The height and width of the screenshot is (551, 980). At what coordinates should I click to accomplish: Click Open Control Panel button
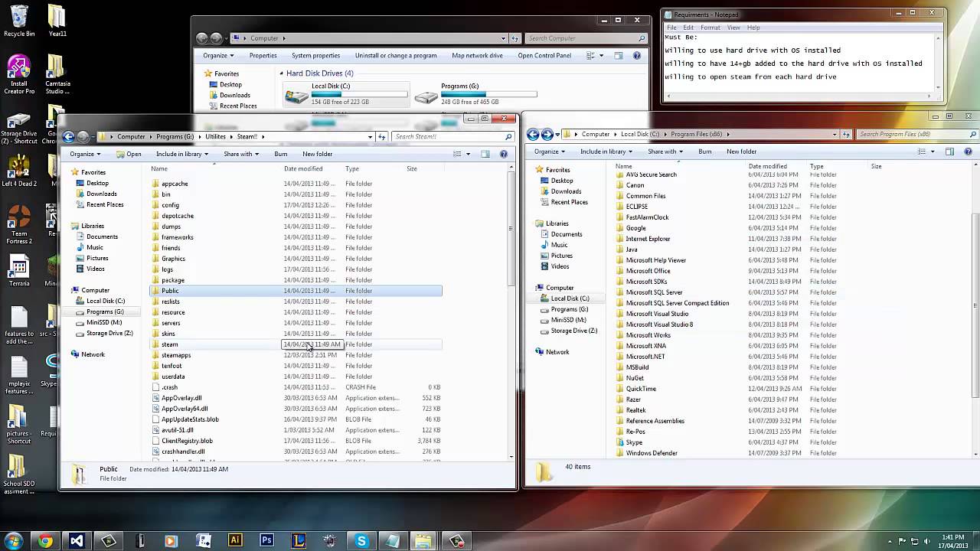pos(544,56)
